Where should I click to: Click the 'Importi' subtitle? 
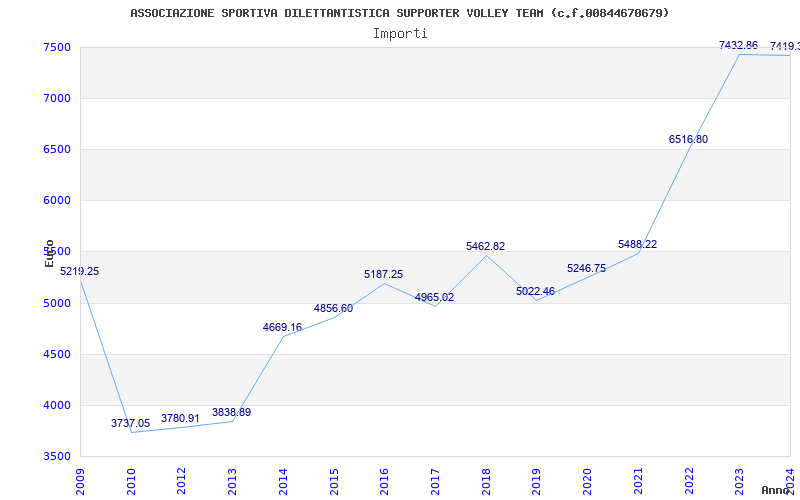tap(400, 34)
